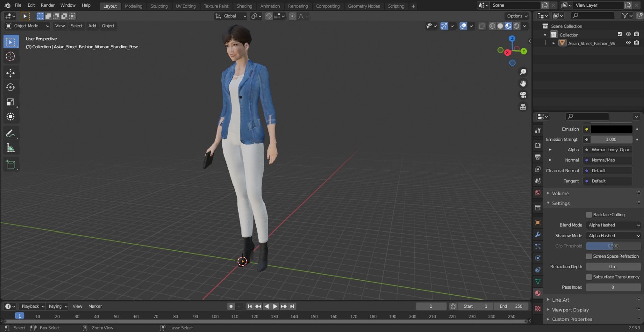Open the Texture properties checker tab

pos(538,308)
